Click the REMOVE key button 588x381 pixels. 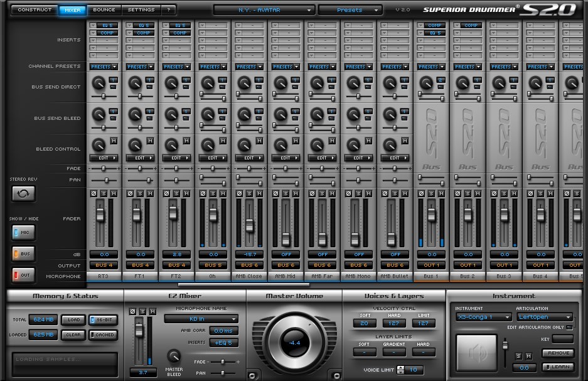tap(559, 353)
